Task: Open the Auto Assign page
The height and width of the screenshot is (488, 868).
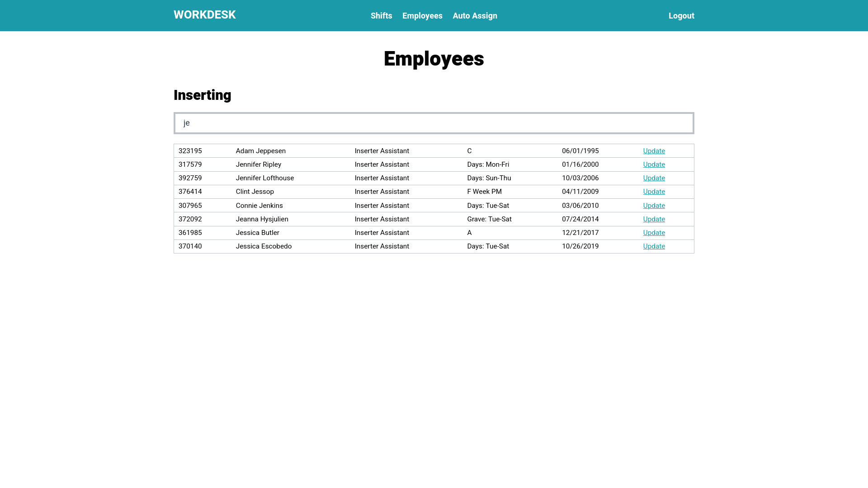Action: click(474, 16)
